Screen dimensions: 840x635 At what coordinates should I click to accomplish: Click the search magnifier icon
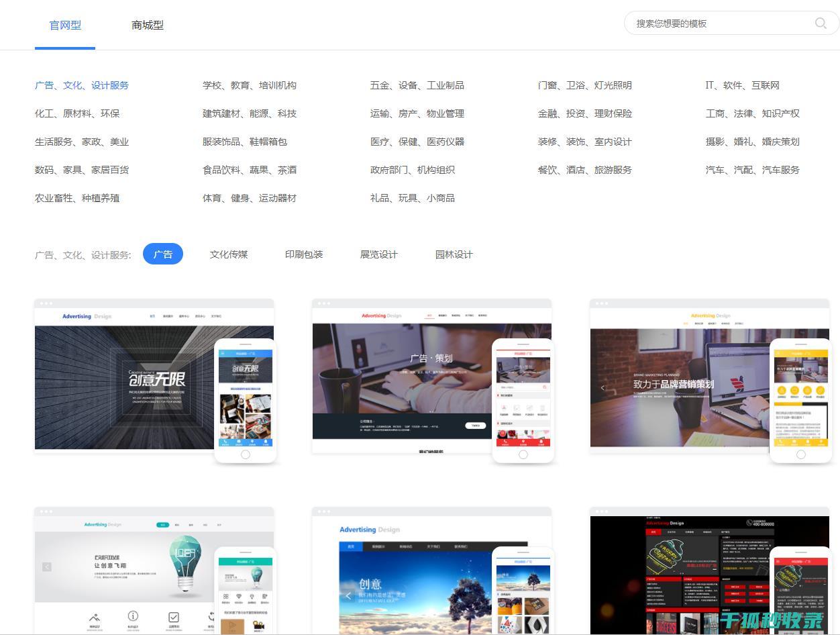tap(821, 23)
